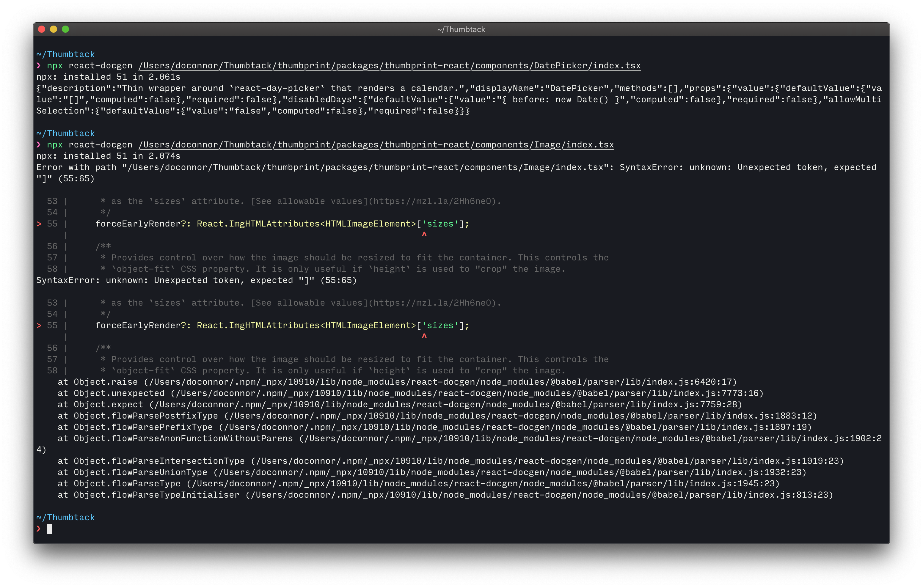Click the 'at Object.expect' stack trace line
This screenshot has height=588, width=923.
[400, 405]
